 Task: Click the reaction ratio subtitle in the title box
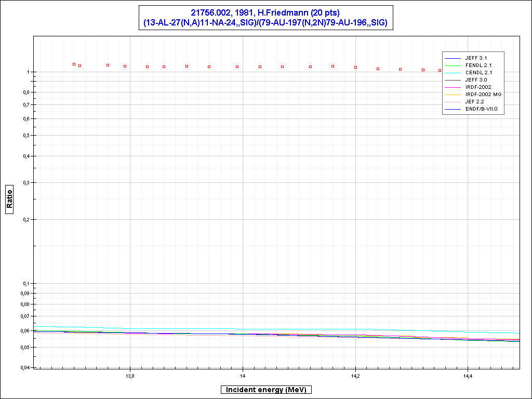pyautogui.click(x=266, y=23)
